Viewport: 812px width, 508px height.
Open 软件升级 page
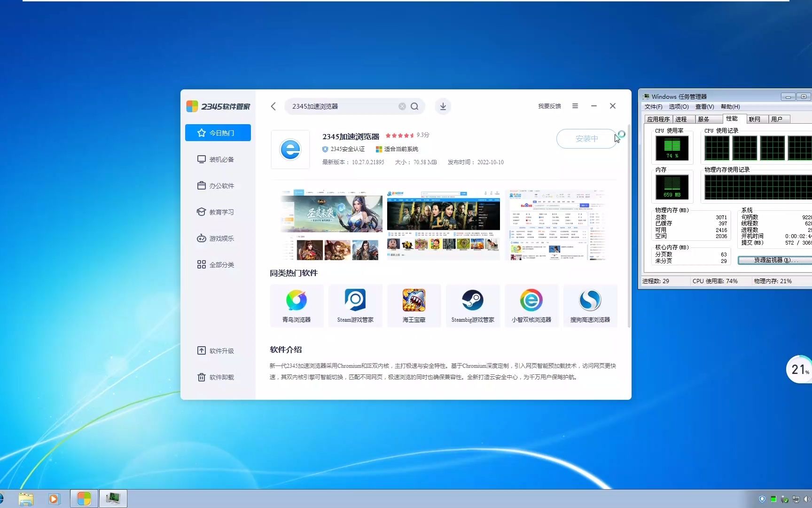click(218, 351)
